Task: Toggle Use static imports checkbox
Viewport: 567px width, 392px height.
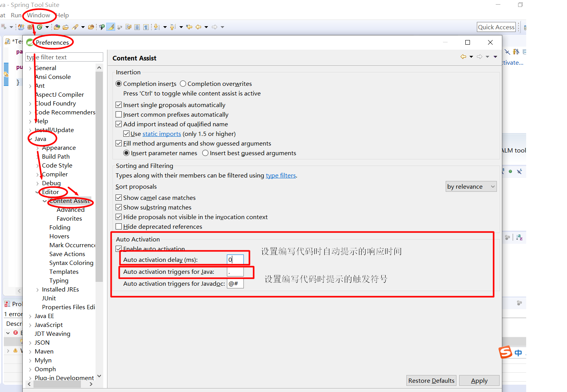Action: [x=126, y=134]
